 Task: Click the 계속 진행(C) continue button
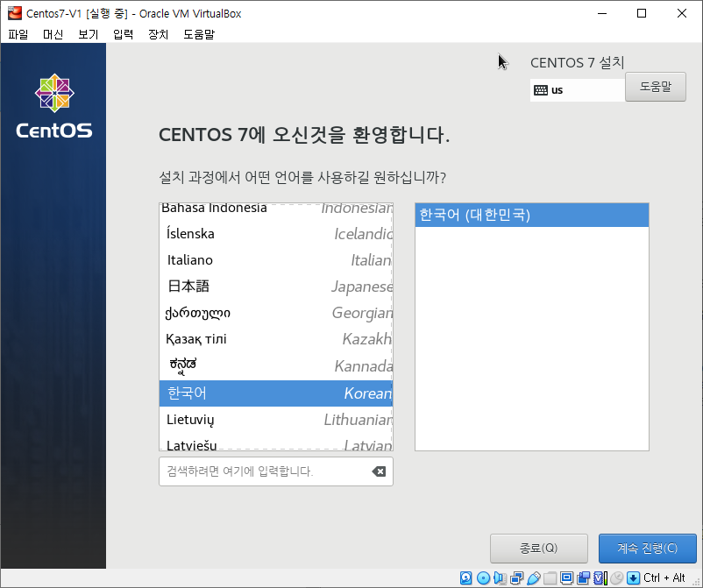click(648, 548)
